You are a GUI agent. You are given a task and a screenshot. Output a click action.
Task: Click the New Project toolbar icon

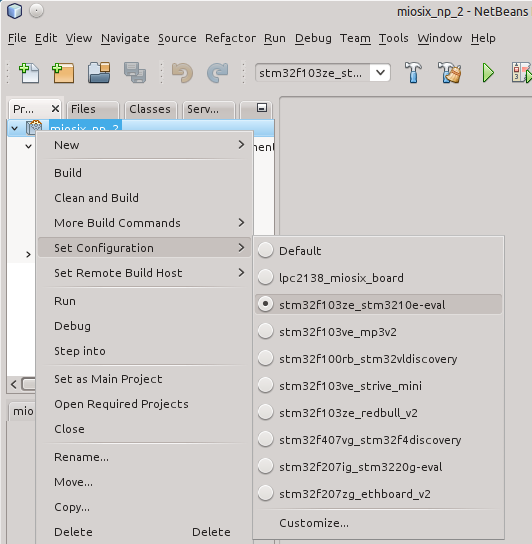[x=63, y=73]
